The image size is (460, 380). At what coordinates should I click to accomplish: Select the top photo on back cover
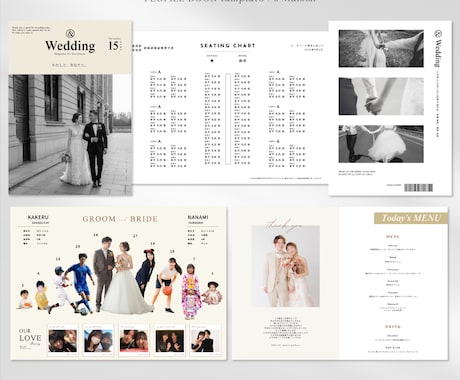pyautogui.click(x=381, y=49)
